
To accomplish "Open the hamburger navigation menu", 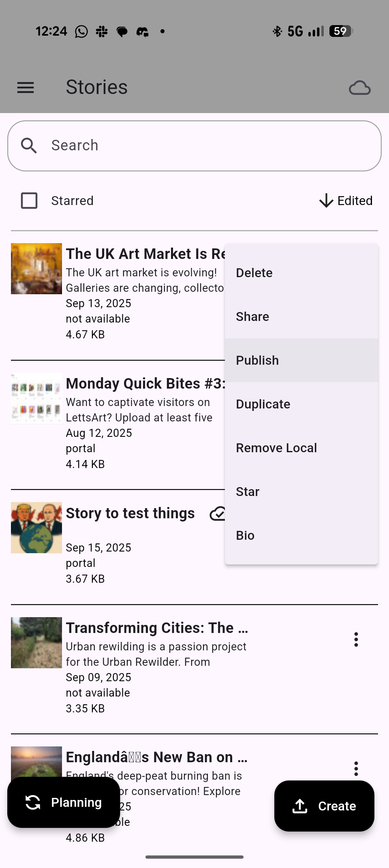I will (26, 88).
